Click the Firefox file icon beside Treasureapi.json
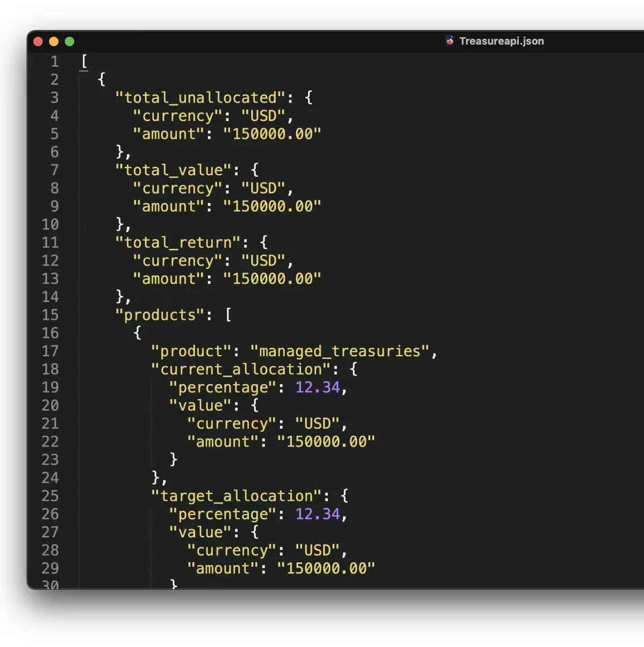 pyautogui.click(x=449, y=41)
